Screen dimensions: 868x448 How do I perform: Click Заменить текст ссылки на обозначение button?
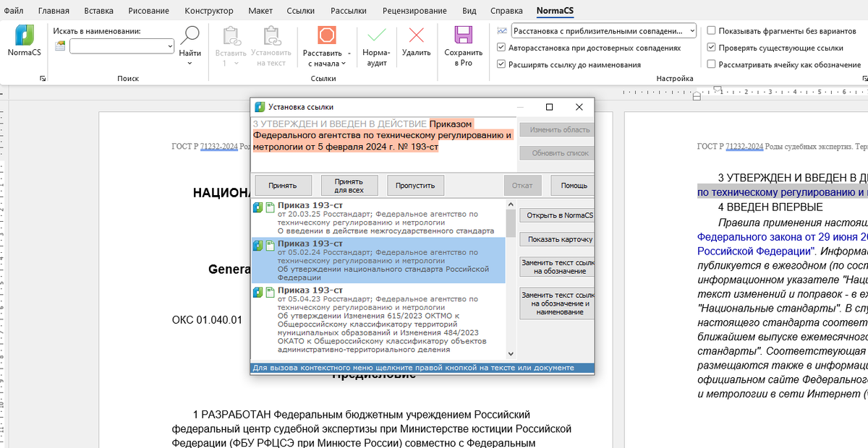click(556, 267)
